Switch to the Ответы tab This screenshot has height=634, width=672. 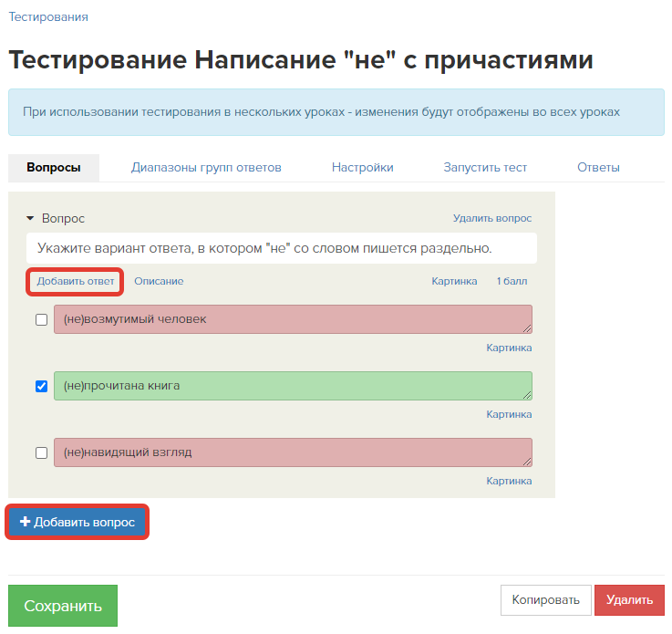coord(598,168)
